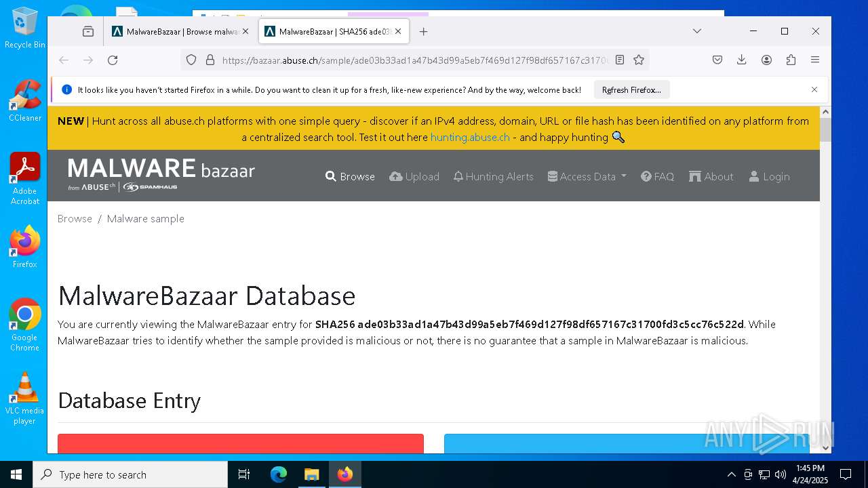Open File Explorer from the taskbar

[311, 474]
